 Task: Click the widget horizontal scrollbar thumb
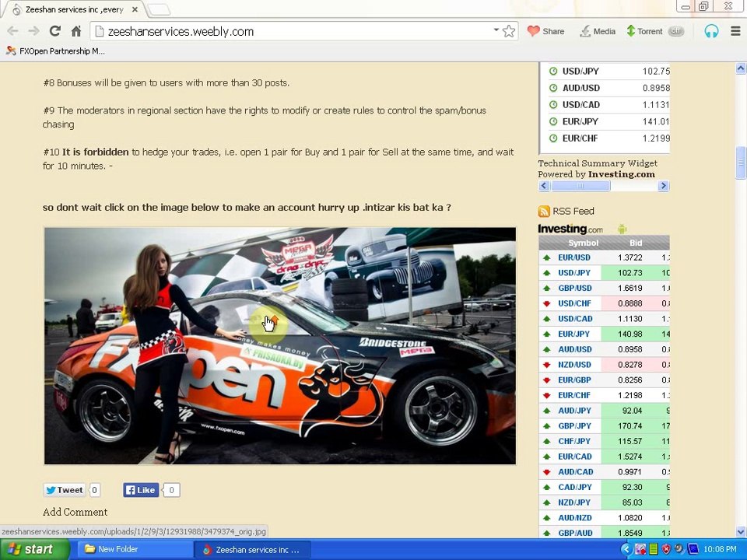(x=580, y=186)
